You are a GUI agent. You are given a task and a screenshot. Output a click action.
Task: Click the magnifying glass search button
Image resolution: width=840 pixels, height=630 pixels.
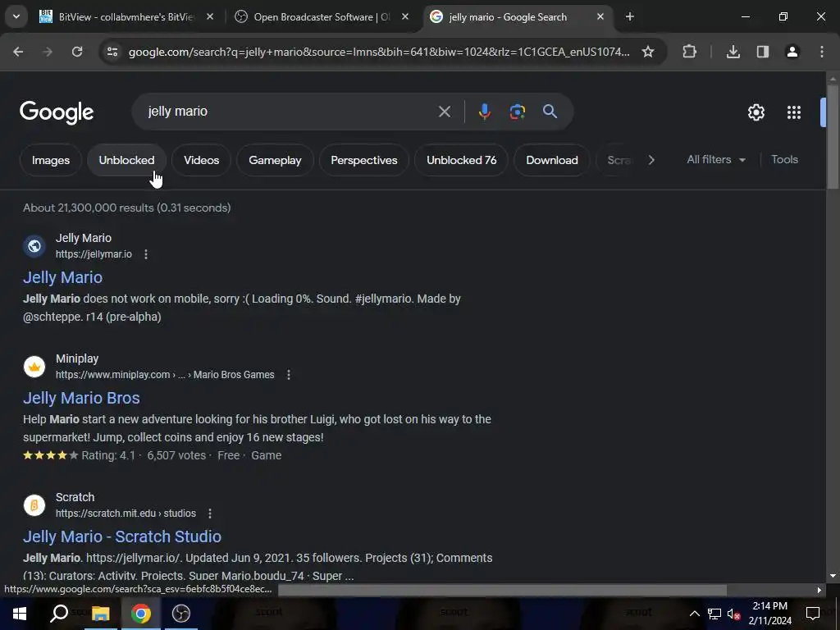click(550, 112)
